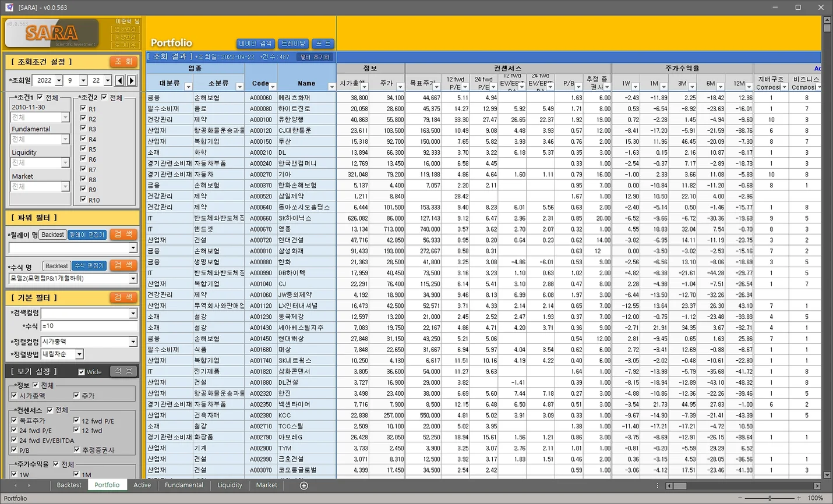833x504 pixels.
Task: Click the 릴레이 편집기 button
Action: click(x=87, y=235)
